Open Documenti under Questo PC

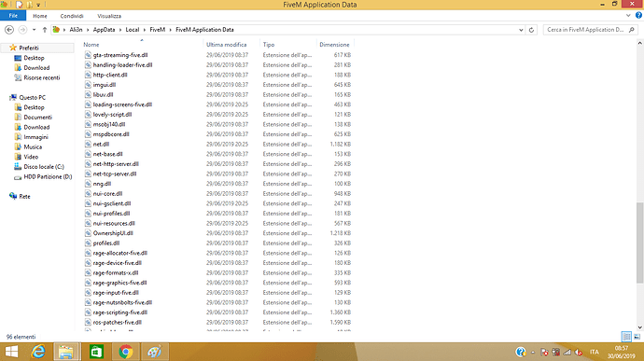[x=37, y=117]
